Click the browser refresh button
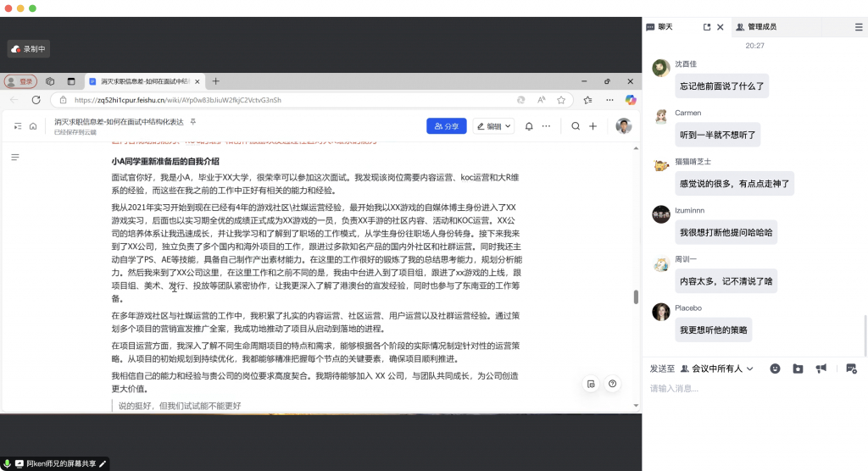Viewport: 868px width, 471px height. tap(36, 100)
